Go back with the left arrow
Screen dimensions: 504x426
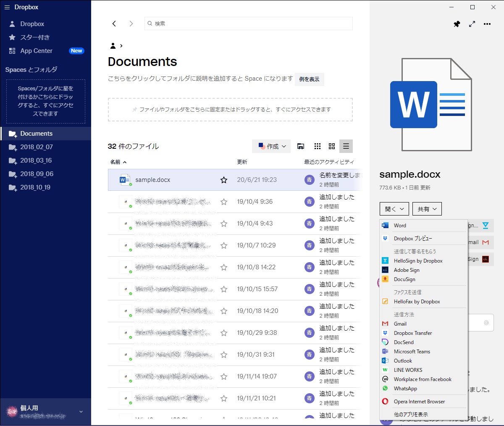114,24
